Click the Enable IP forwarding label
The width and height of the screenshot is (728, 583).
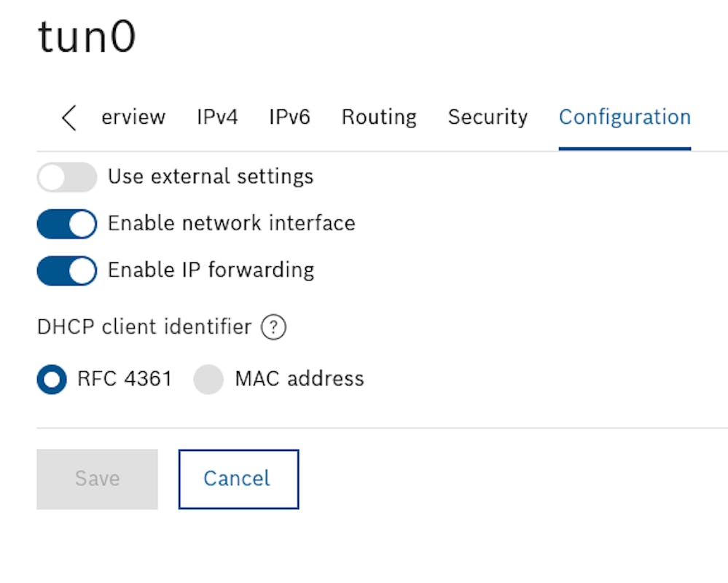(x=211, y=270)
